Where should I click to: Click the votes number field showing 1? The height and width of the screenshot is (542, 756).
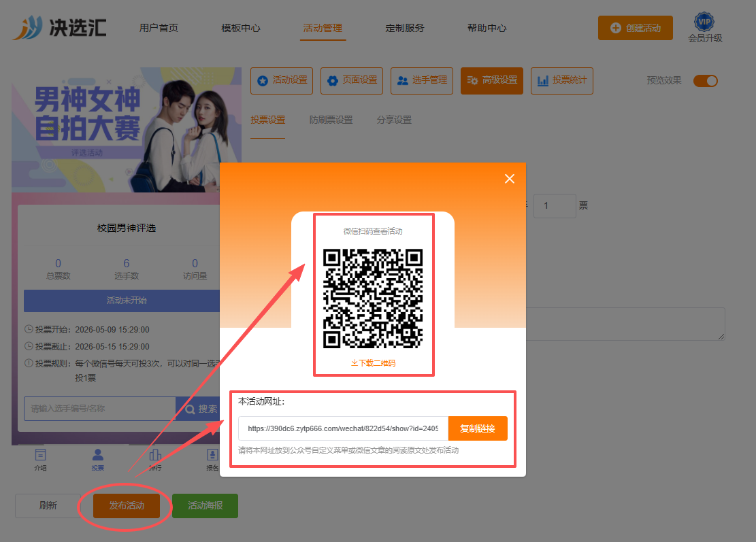[x=555, y=206]
